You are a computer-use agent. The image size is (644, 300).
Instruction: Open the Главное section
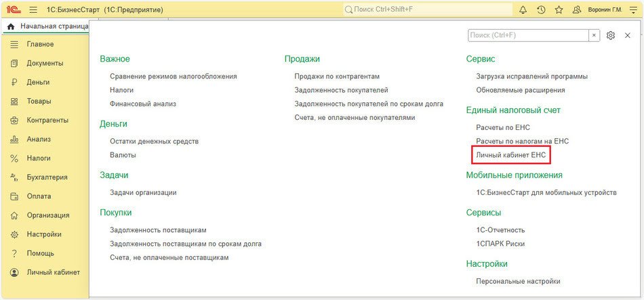(x=40, y=44)
